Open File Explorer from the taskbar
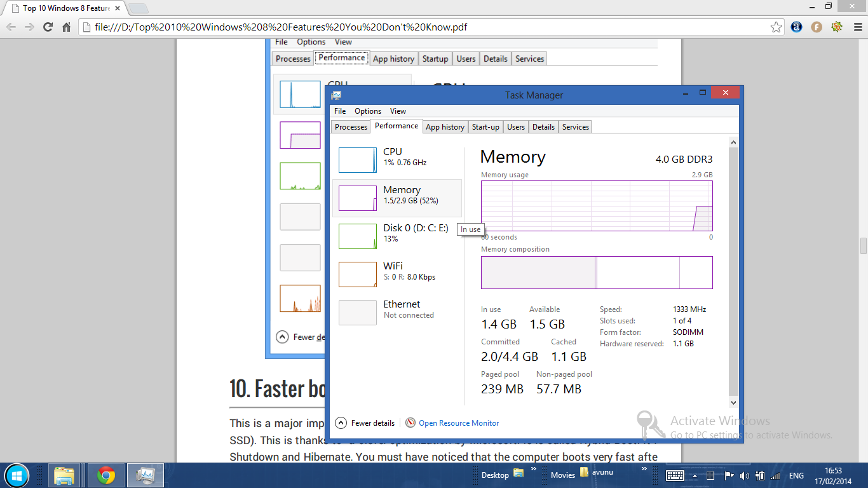 (x=65, y=475)
